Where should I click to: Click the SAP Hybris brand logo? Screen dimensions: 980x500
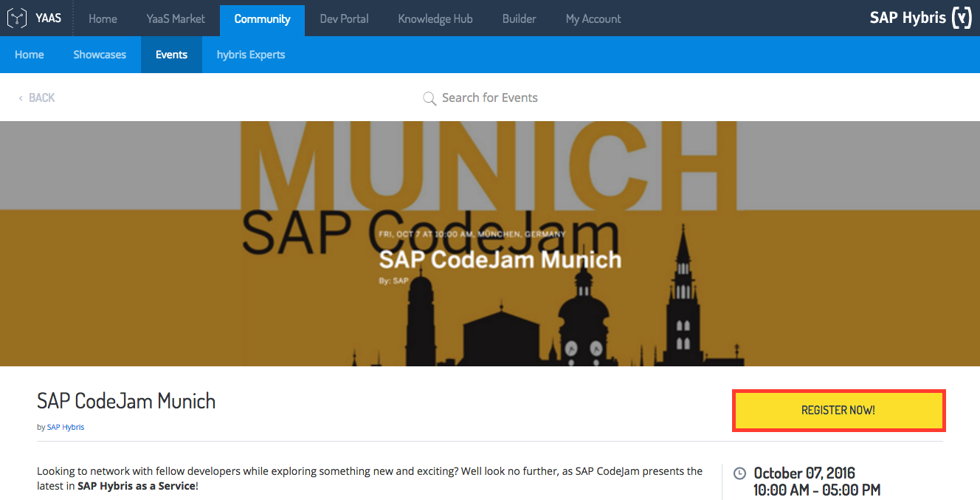pos(921,18)
